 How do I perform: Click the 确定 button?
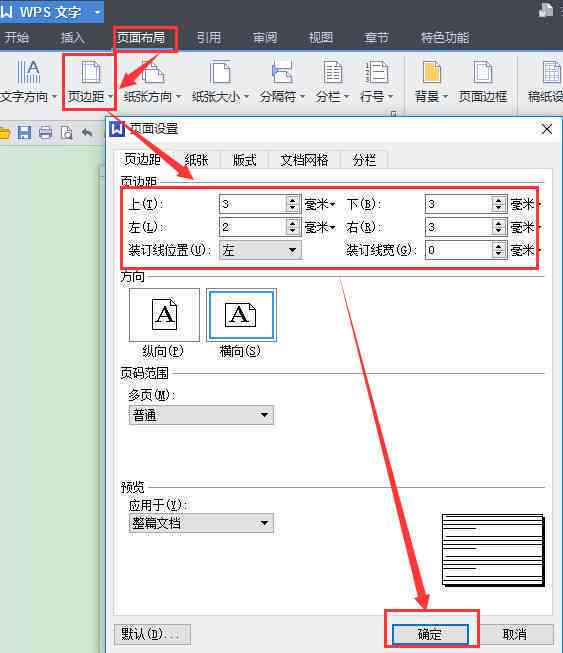tap(430, 634)
